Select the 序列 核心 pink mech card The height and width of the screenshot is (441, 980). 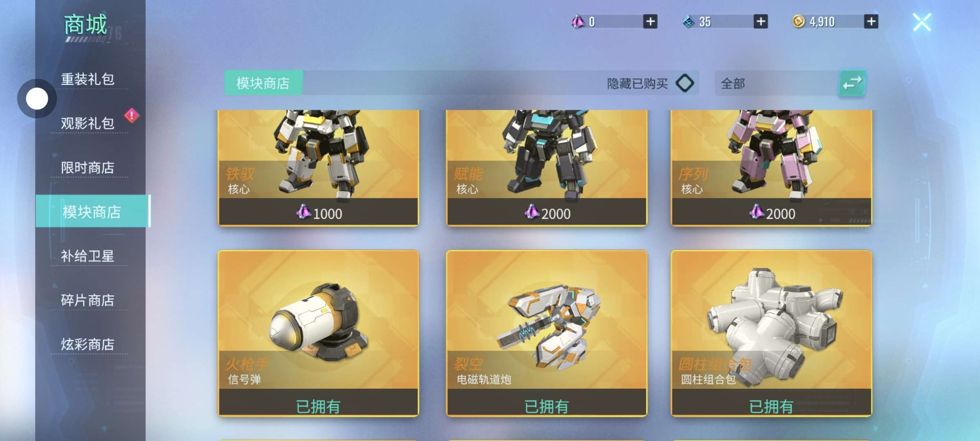coord(771,167)
